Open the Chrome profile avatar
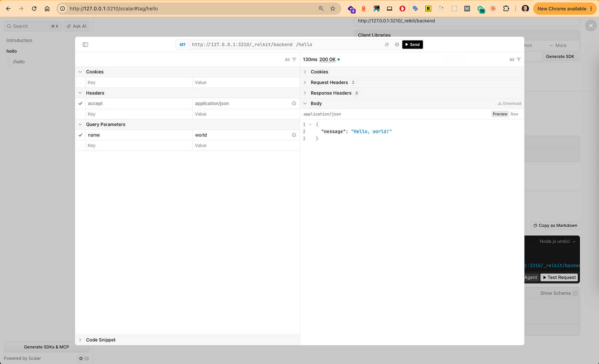This screenshot has height=364, width=599. (525, 9)
